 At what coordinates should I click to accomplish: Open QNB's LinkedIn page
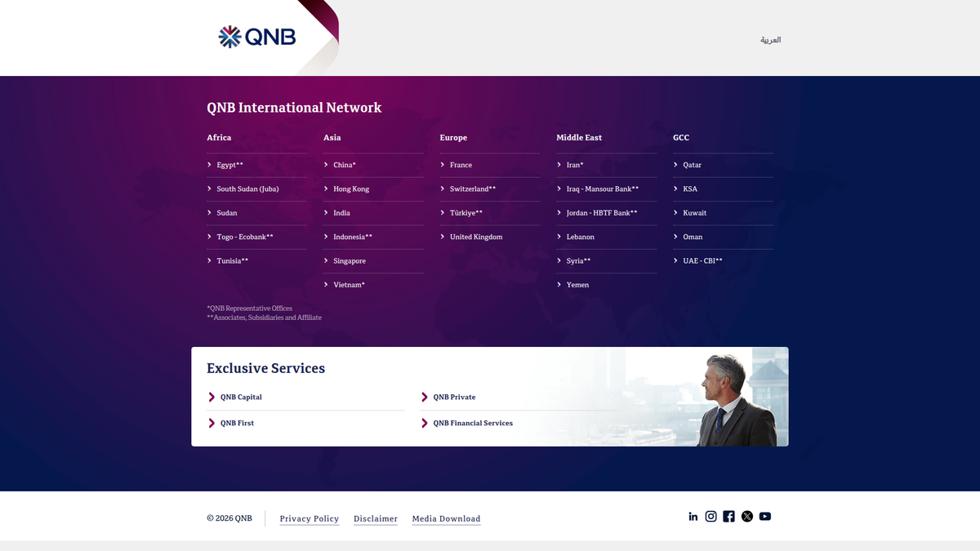693,516
